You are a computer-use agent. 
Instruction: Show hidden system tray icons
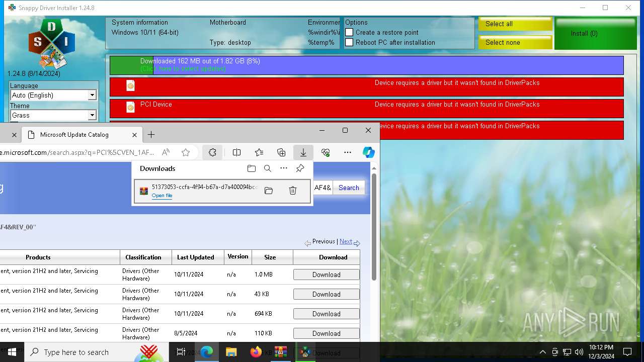coord(542,352)
